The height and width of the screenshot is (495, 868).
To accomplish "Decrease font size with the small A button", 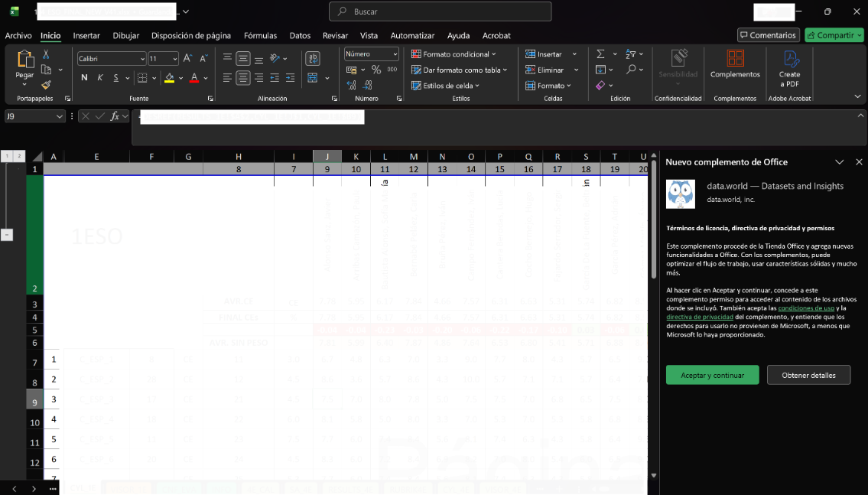I will point(203,58).
